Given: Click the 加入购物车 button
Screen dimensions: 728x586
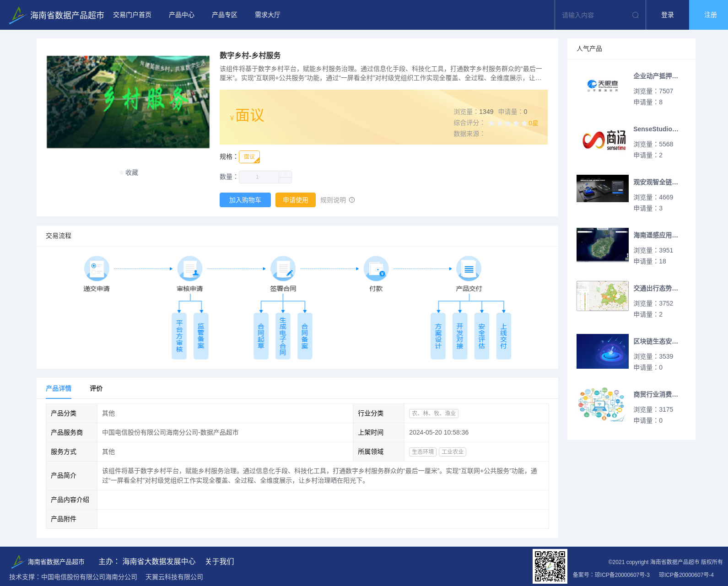Looking at the screenshot, I should tap(245, 200).
